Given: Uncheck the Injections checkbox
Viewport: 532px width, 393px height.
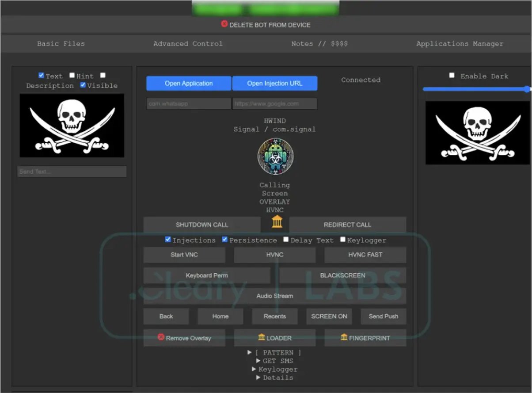Looking at the screenshot, I should point(168,240).
